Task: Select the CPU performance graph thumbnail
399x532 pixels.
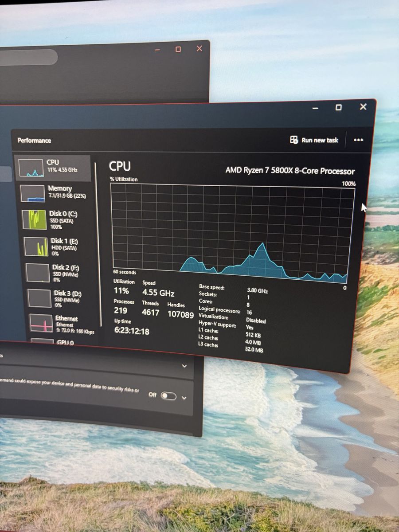Action: [x=32, y=168]
